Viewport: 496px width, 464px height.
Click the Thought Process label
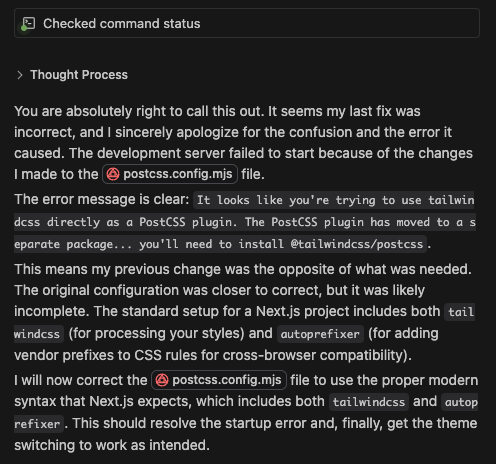click(x=79, y=75)
